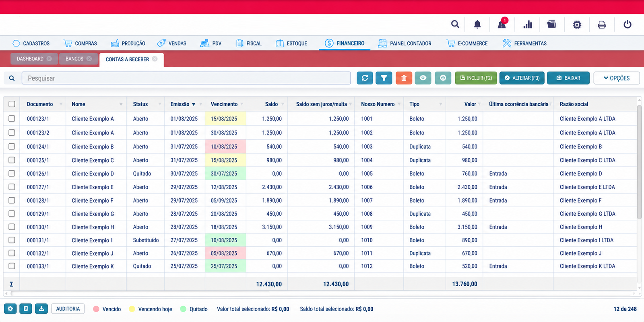Click the Vencendo hoje yellow legend dot
644x322 pixels.
tap(132, 309)
